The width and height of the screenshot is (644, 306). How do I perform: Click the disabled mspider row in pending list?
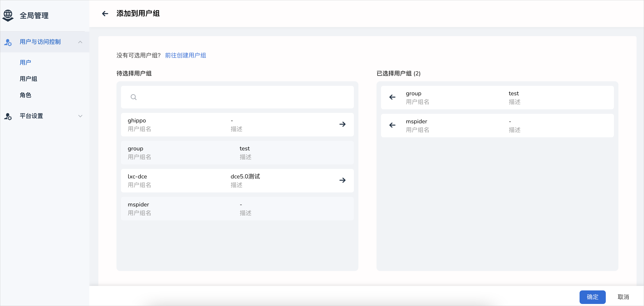[x=237, y=209]
